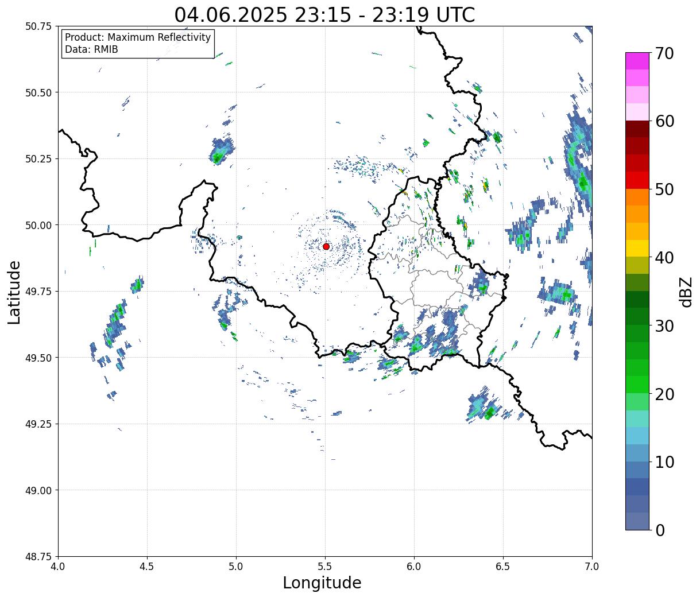Click the "Latitude" axis label
The width and height of the screenshot is (700, 597).
point(14,292)
